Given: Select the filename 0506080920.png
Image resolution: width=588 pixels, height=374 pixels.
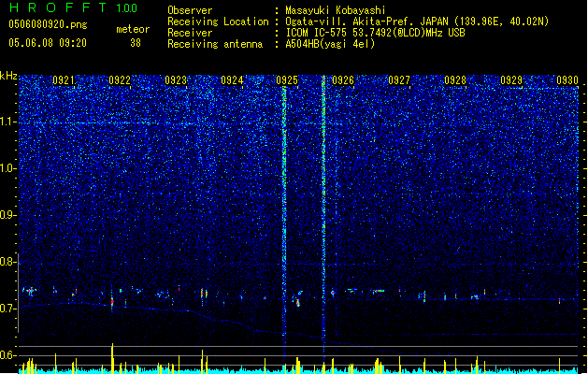Looking at the screenshot, I should click(x=48, y=24).
